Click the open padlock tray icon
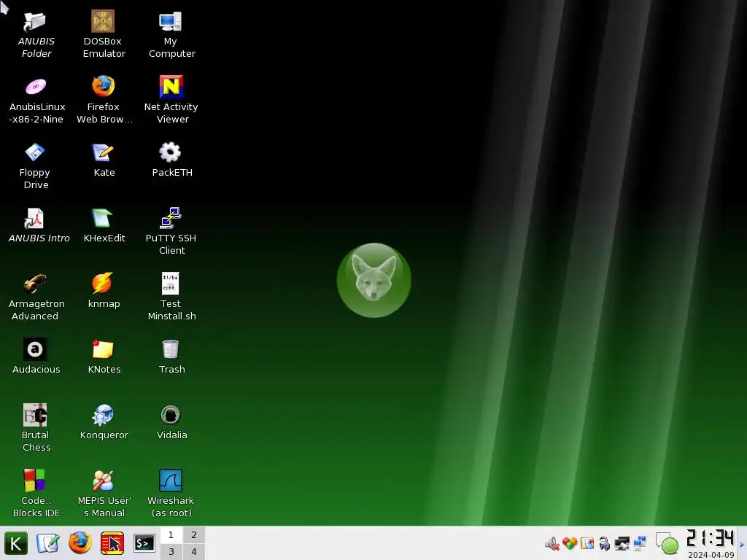 (605, 543)
